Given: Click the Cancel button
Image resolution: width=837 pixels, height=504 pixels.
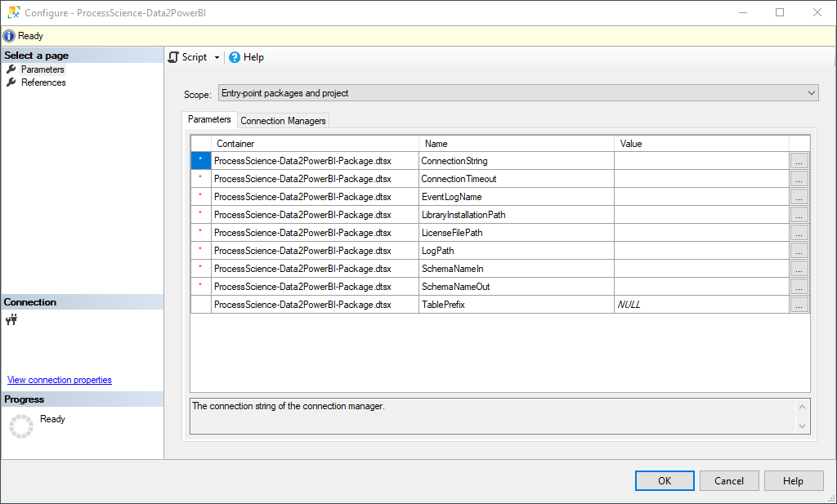Looking at the screenshot, I should [728, 480].
